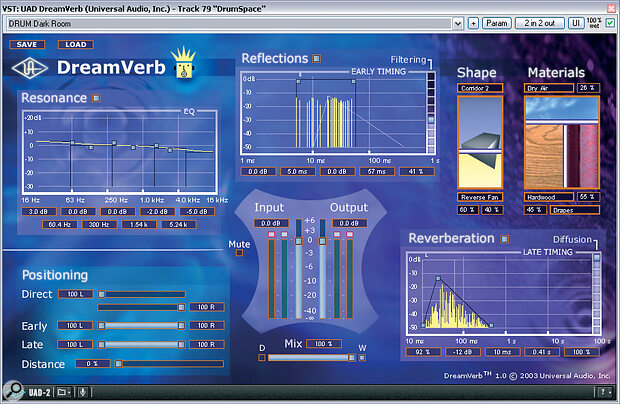Click the -12 dB Reverberation field
This screenshot has height=404, width=620.
tap(463, 352)
